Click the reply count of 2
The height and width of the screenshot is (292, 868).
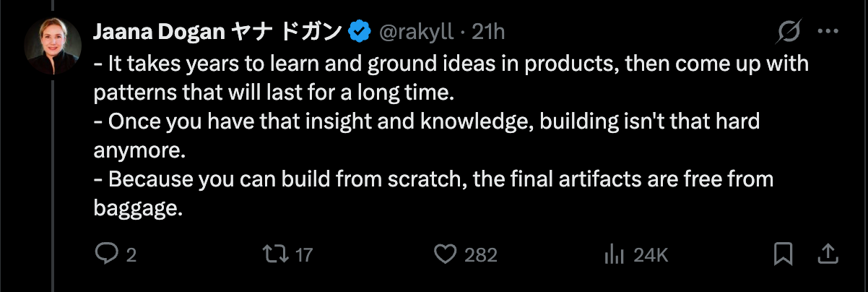(x=131, y=254)
